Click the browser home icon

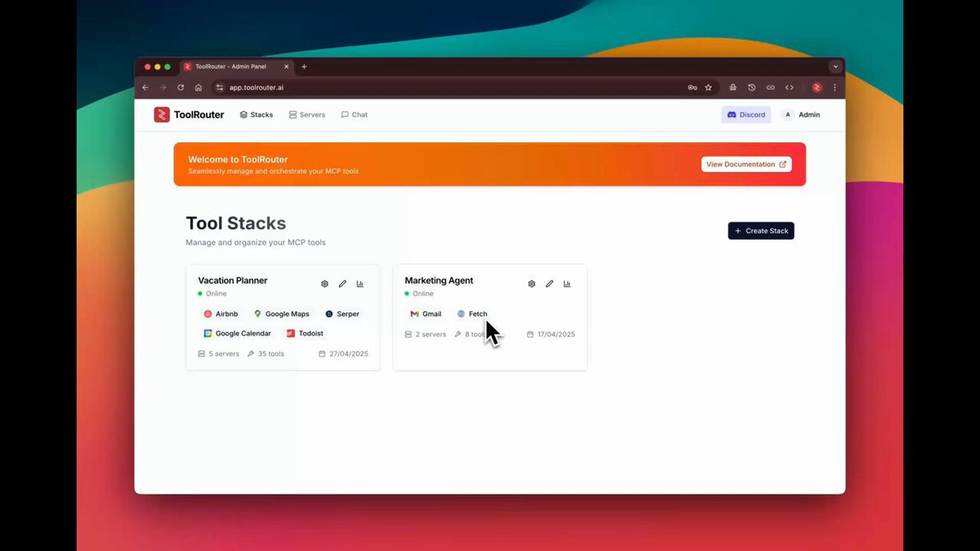click(198, 87)
